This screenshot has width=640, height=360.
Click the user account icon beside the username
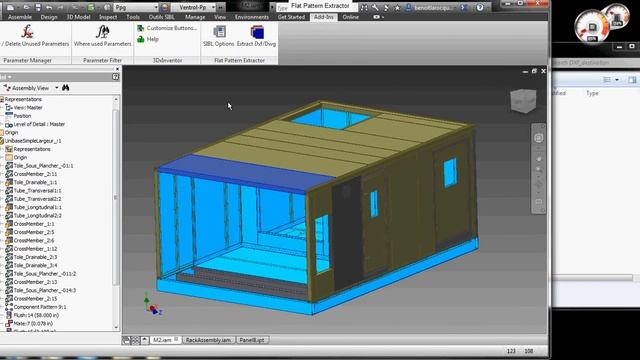pos(409,7)
